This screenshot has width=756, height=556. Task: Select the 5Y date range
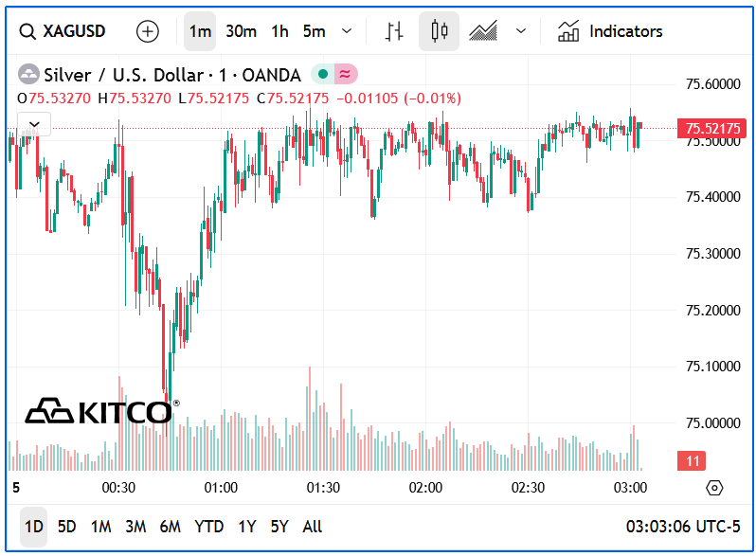coord(279,527)
